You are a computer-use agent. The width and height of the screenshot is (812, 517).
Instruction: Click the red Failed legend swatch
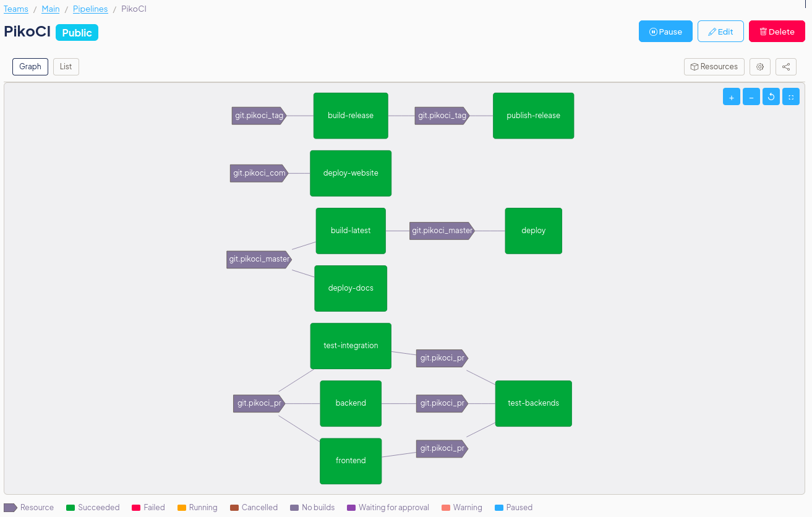136,508
